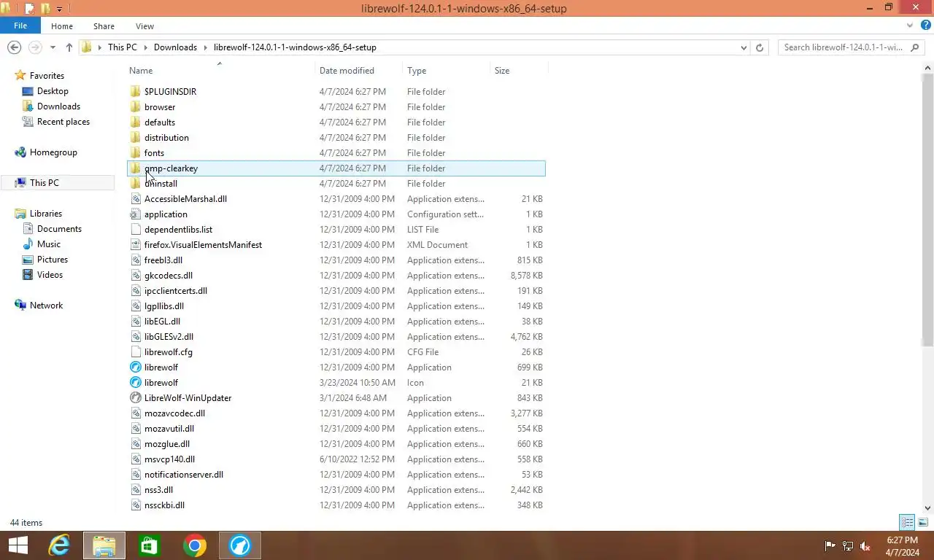
Task: Expand the This PC breadcrumb arrow
Action: click(x=145, y=47)
